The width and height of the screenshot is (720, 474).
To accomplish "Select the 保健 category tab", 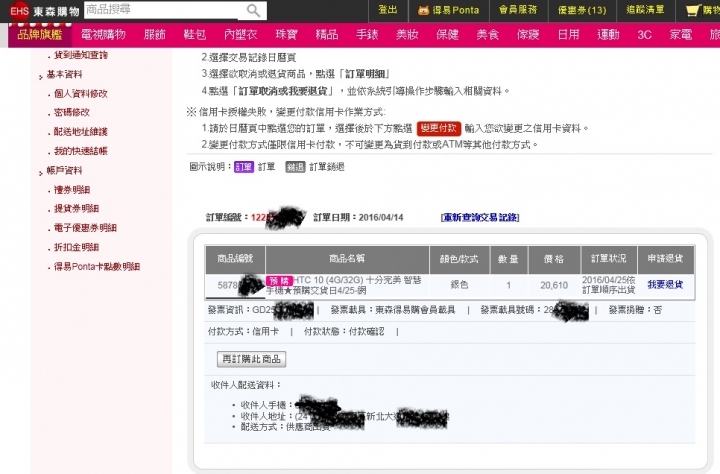I will tap(447, 34).
